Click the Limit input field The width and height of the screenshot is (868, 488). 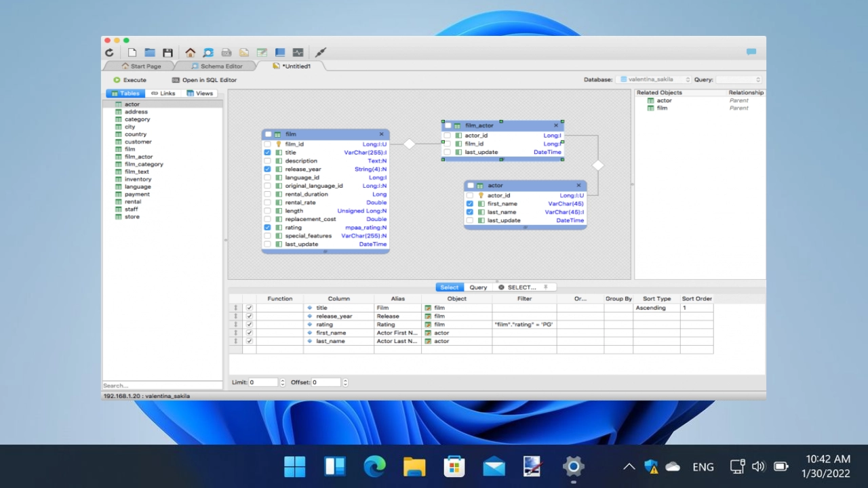click(x=264, y=382)
